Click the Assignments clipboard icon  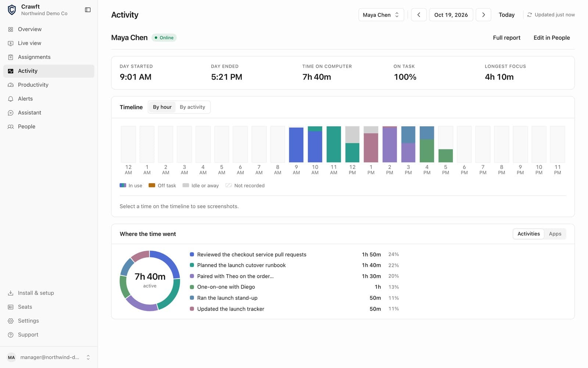click(11, 57)
